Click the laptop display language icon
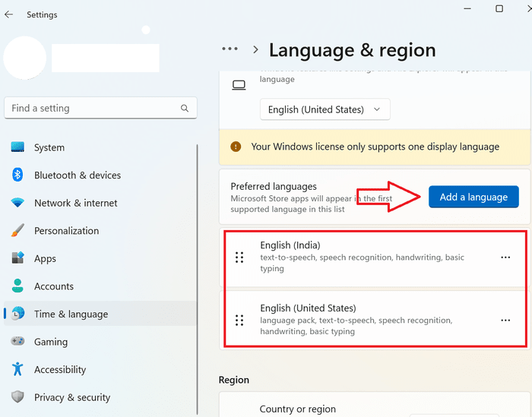This screenshot has height=417, width=532. [x=239, y=85]
